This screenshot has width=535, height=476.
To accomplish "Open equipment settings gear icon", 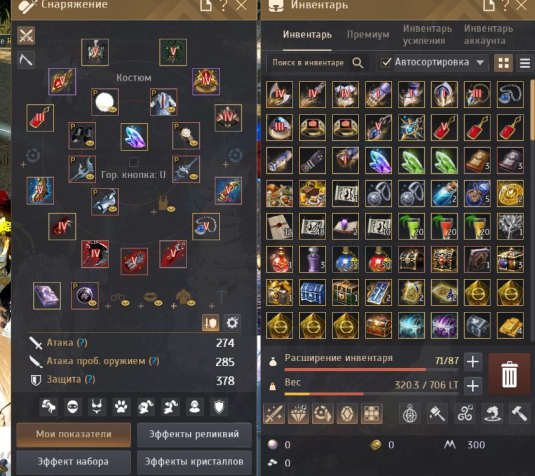I will 232,322.
